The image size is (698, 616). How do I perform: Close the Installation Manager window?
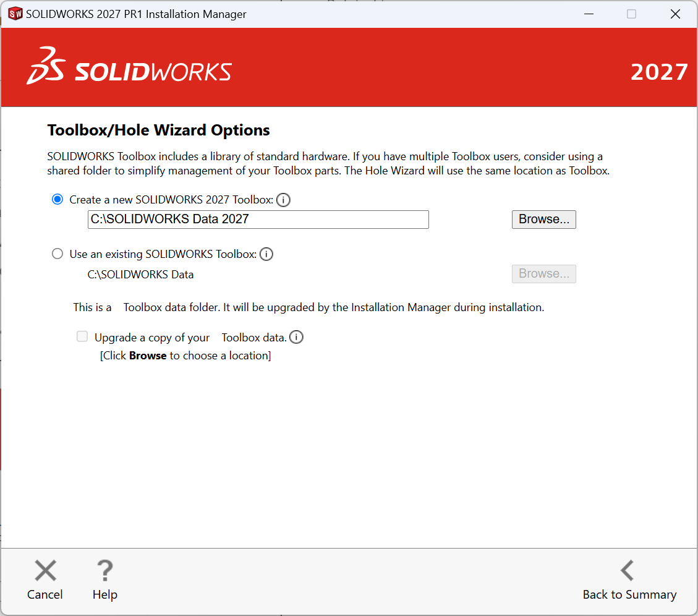(675, 14)
